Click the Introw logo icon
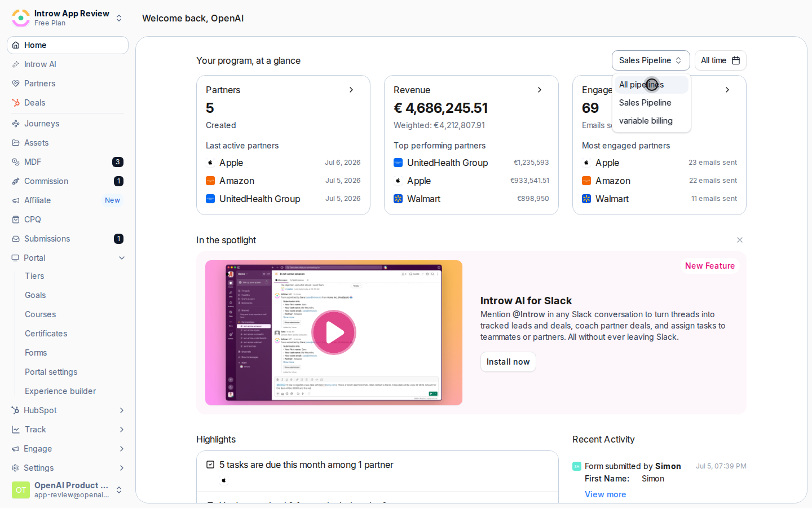 21,18
